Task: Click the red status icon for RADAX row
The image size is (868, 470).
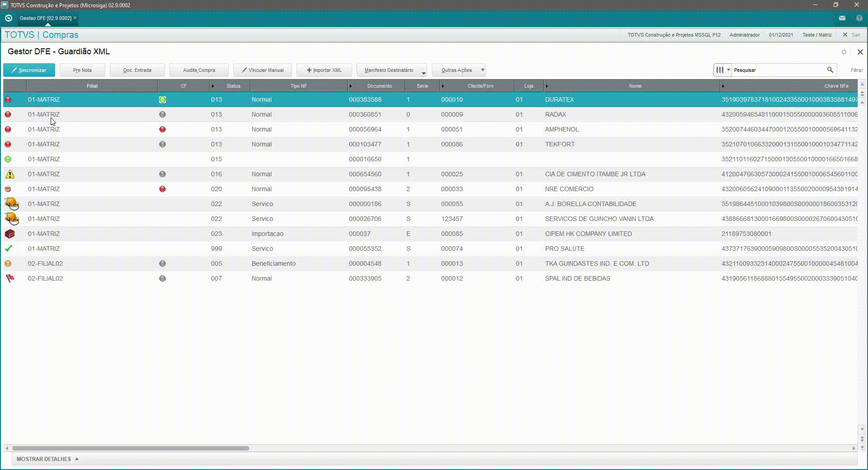Action: coord(8,114)
